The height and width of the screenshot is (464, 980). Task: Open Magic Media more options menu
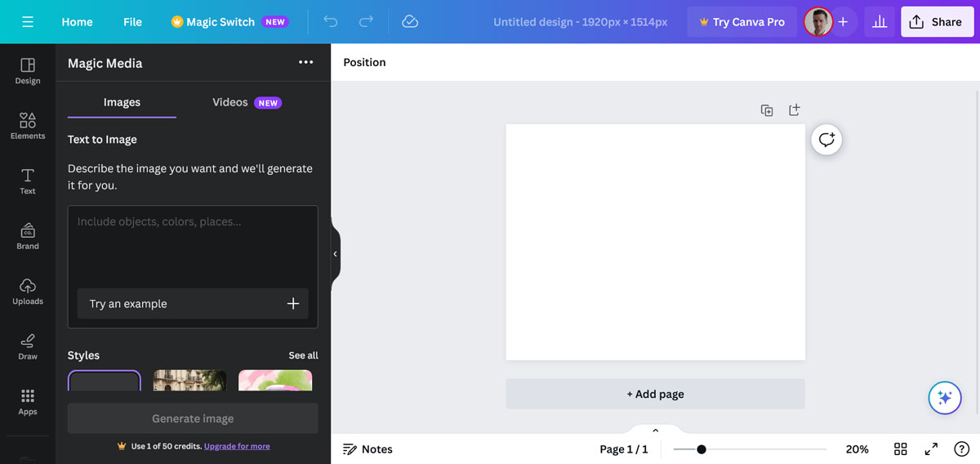click(305, 62)
